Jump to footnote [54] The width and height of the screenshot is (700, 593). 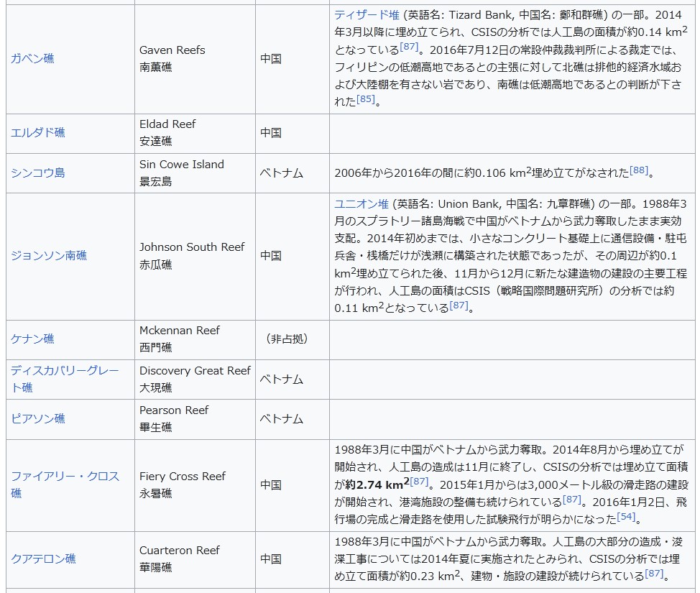pyautogui.click(x=626, y=515)
